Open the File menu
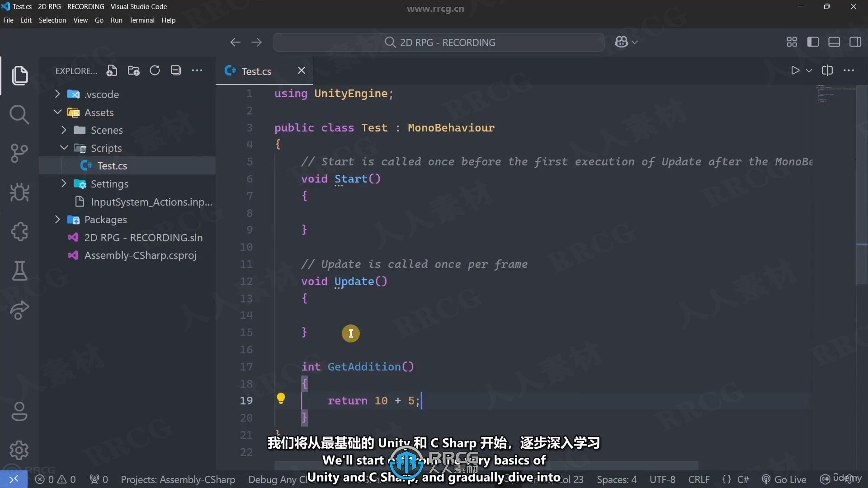 [x=8, y=20]
